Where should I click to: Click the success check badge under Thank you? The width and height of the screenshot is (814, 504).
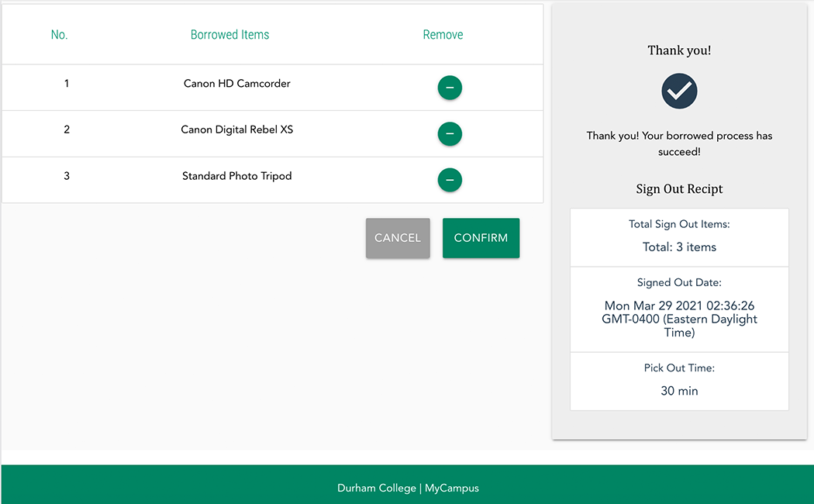679,91
